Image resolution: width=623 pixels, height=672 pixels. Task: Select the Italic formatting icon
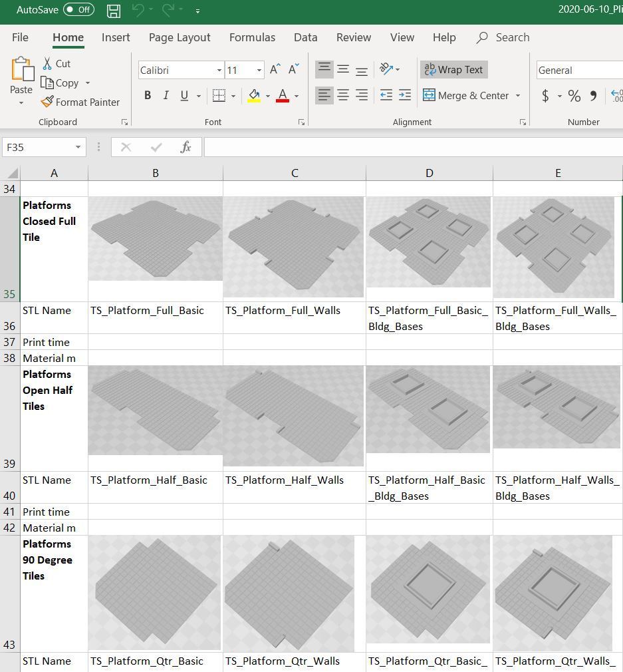pos(166,95)
